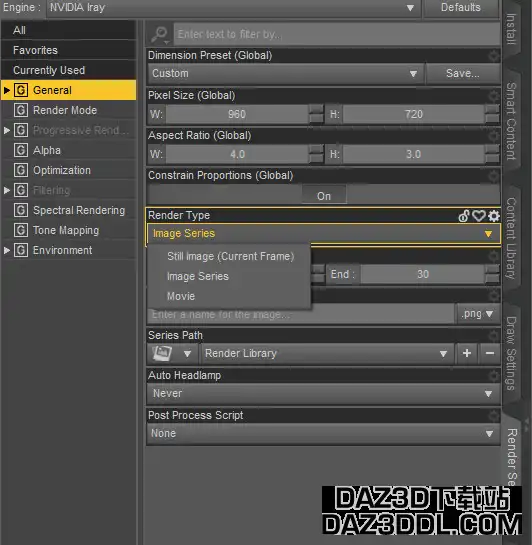Open the .png file format dropdown
The image size is (532, 545).
[x=477, y=314]
